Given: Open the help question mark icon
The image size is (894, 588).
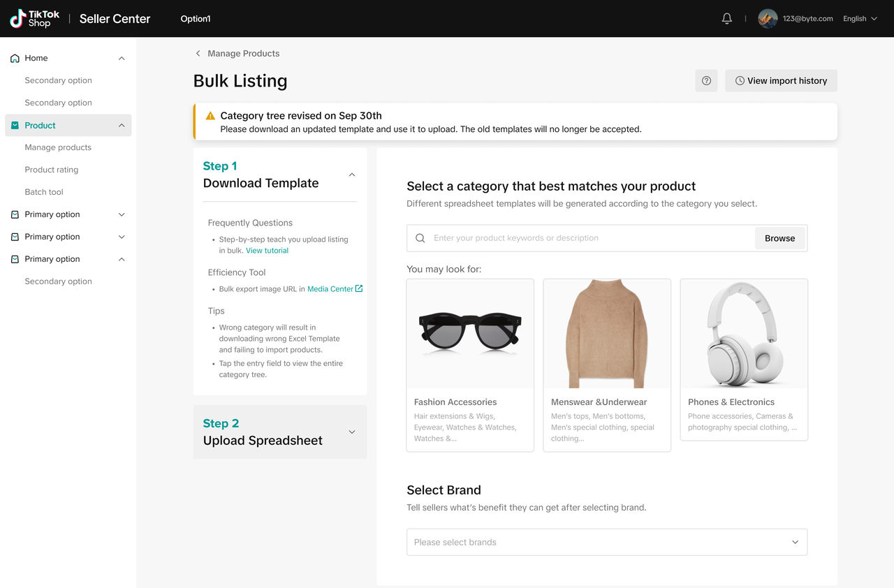Looking at the screenshot, I should (706, 81).
